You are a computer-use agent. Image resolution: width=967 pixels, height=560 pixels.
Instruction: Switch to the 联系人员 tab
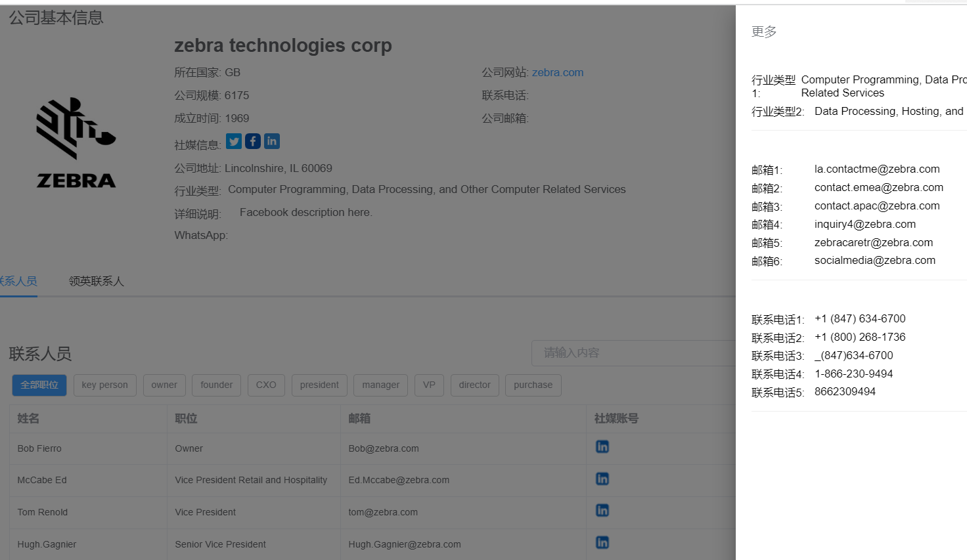click(18, 281)
